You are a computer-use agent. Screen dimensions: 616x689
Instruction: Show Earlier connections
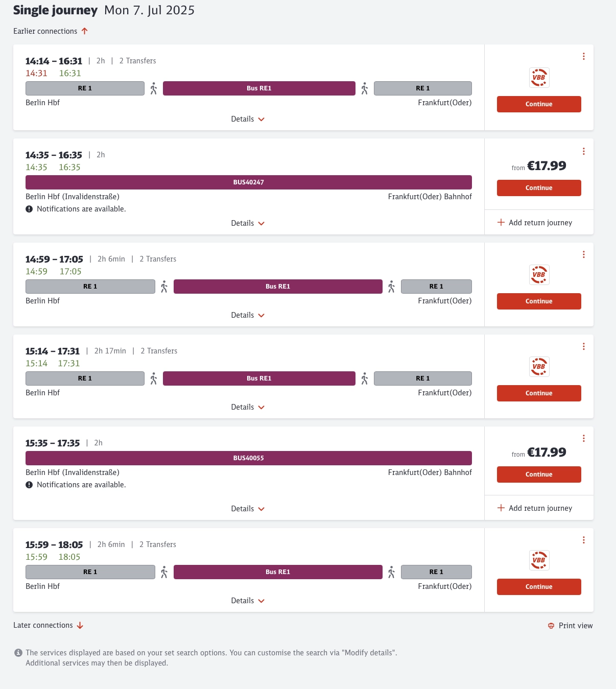tap(51, 31)
